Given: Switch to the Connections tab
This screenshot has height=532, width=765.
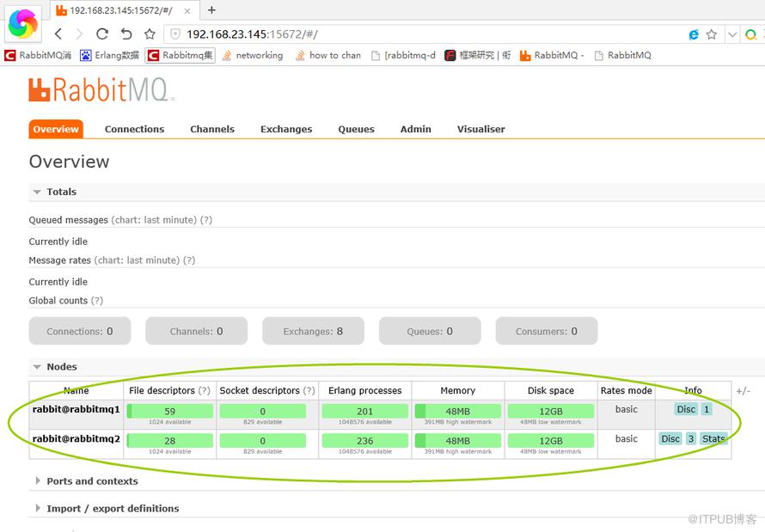Looking at the screenshot, I should (135, 129).
